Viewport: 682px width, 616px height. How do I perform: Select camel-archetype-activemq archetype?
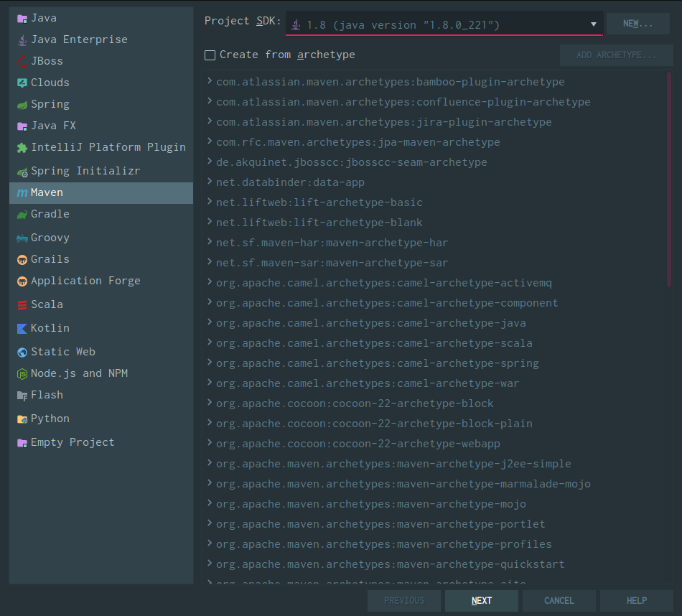coord(384,283)
